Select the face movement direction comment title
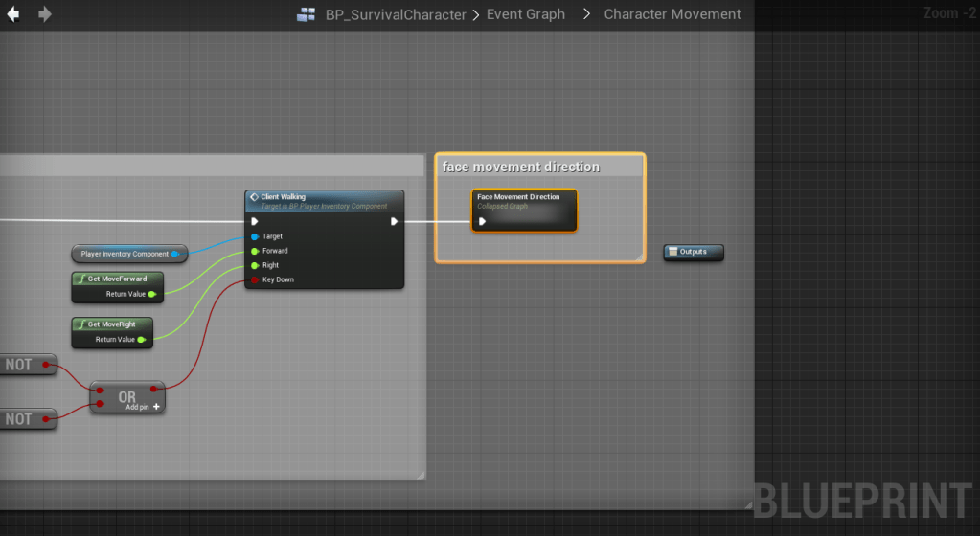Image resolution: width=980 pixels, height=536 pixels. [x=521, y=167]
